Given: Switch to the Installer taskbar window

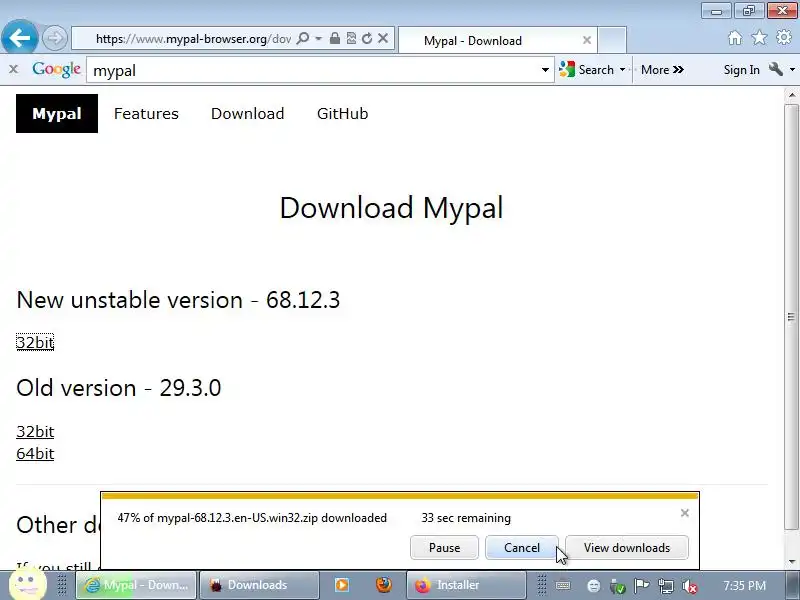Looking at the screenshot, I should click(x=466, y=585).
